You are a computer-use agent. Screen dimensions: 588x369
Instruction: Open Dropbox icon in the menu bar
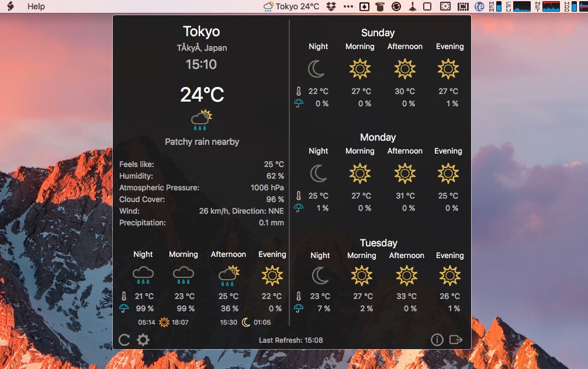[x=331, y=6]
